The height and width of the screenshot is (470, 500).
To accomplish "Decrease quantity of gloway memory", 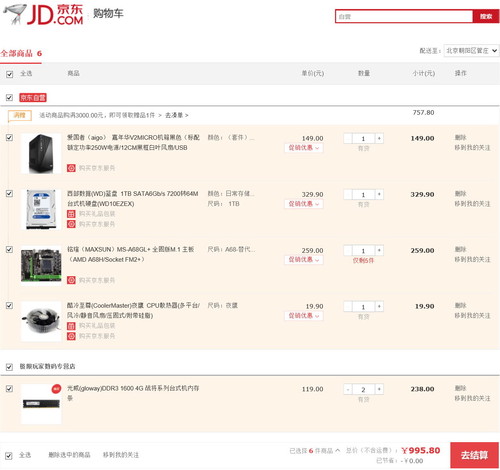I will point(348,389).
